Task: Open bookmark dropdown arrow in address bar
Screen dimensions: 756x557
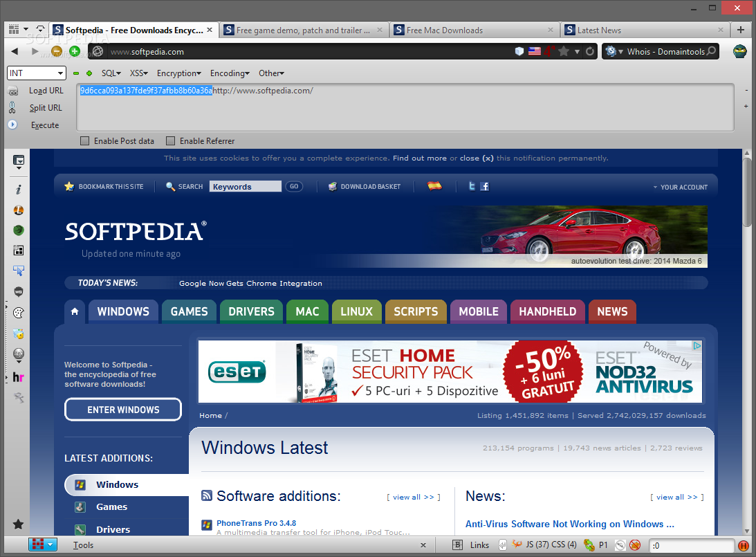Action: (x=577, y=52)
